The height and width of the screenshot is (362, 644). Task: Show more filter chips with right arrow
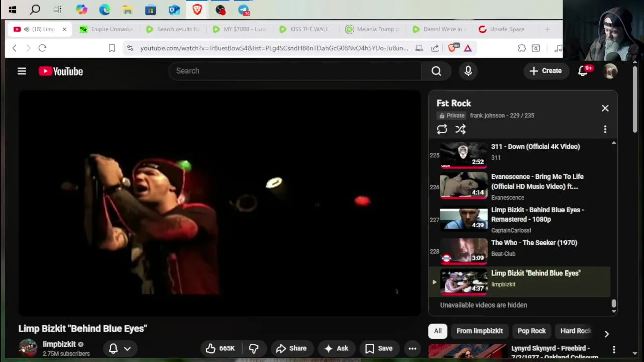click(607, 334)
